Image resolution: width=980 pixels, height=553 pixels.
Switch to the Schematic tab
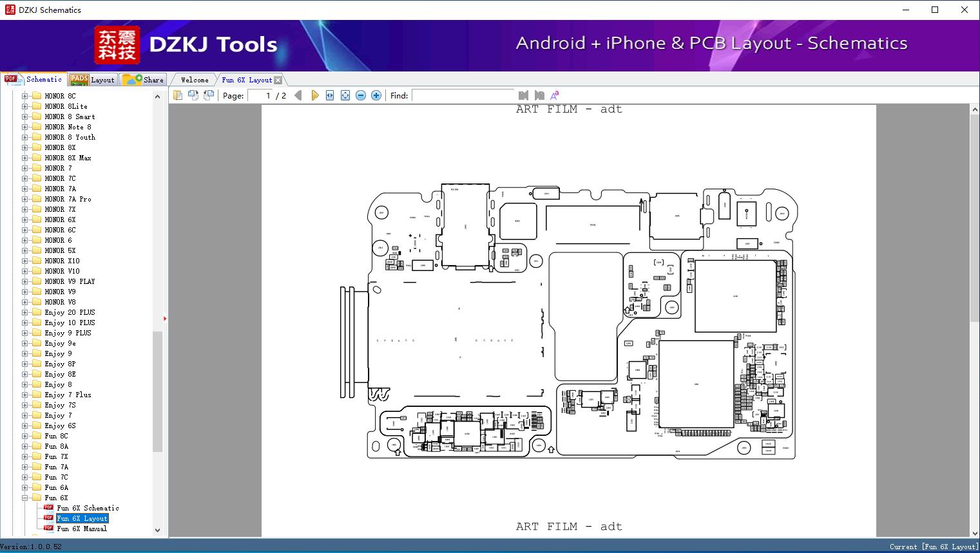coord(34,79)
